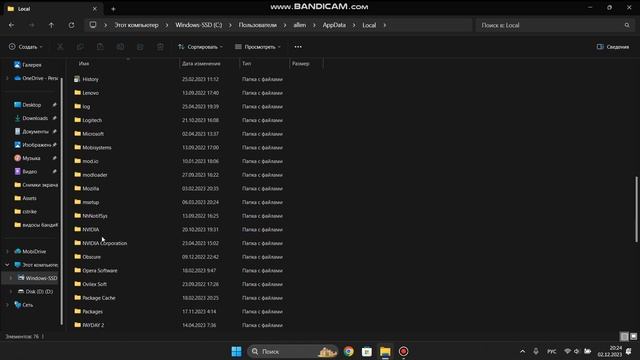This screenshot has width=640, height=360.
Task: Open the Windows Start menu
Action: click(x=236, y=351)
